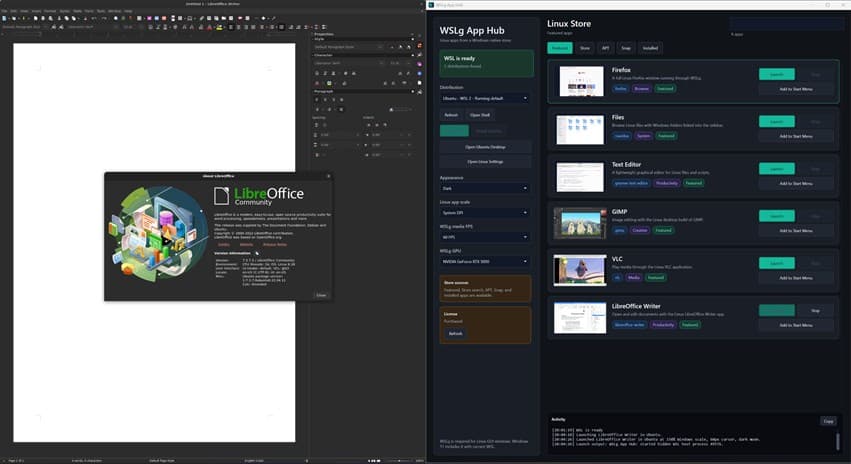This screenshot has height=464, width=851.
Task: Click Refresh in the License box
Action: [x=455, y=334]
